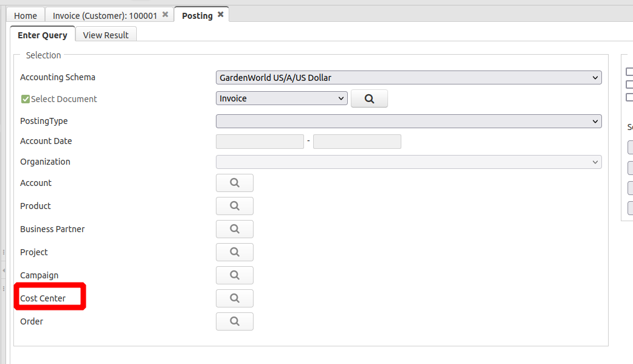
Task: Click the Account Date start field
Action: tap(260, 142)
